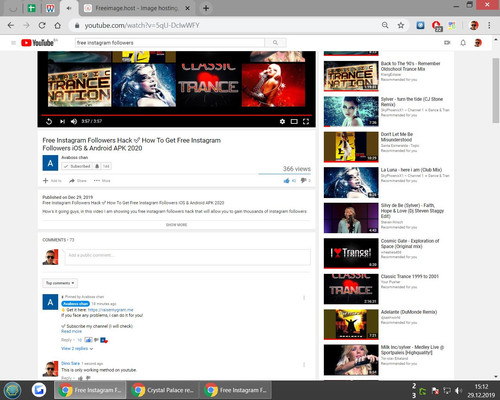Image resolution: width=500 pixels, height=400 pixels.
Task: Open a new browser tab
Action: 206,8
